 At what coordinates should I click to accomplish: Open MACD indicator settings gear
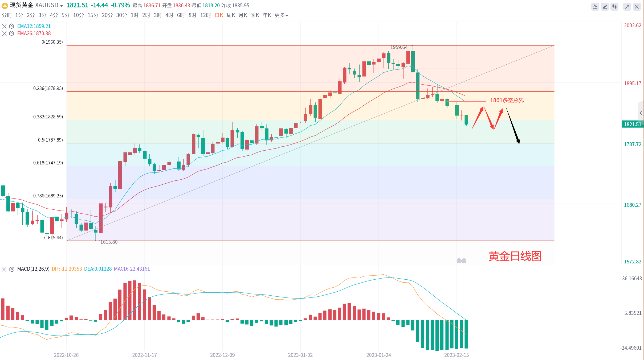pyautogui.click(x=12, y=269)
